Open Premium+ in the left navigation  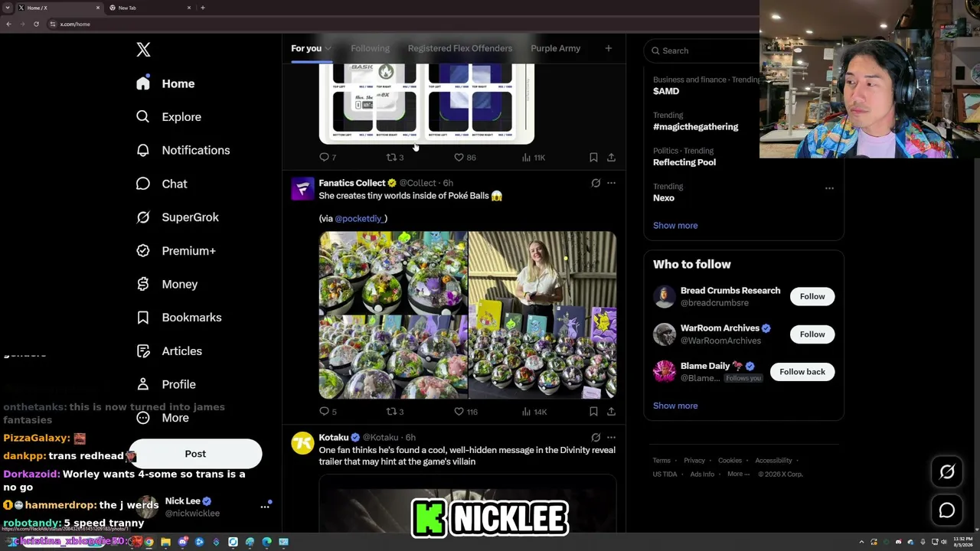[175, 251]
